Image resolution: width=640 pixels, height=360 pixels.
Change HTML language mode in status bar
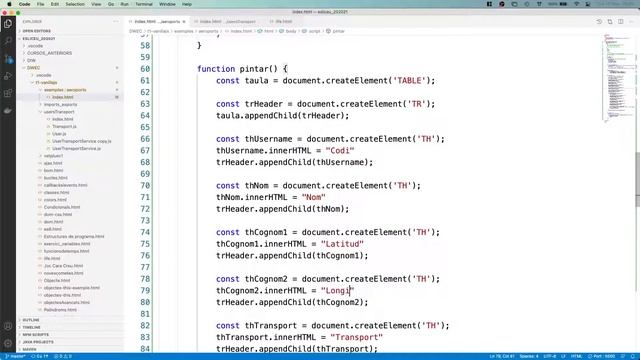click(576, 356)
